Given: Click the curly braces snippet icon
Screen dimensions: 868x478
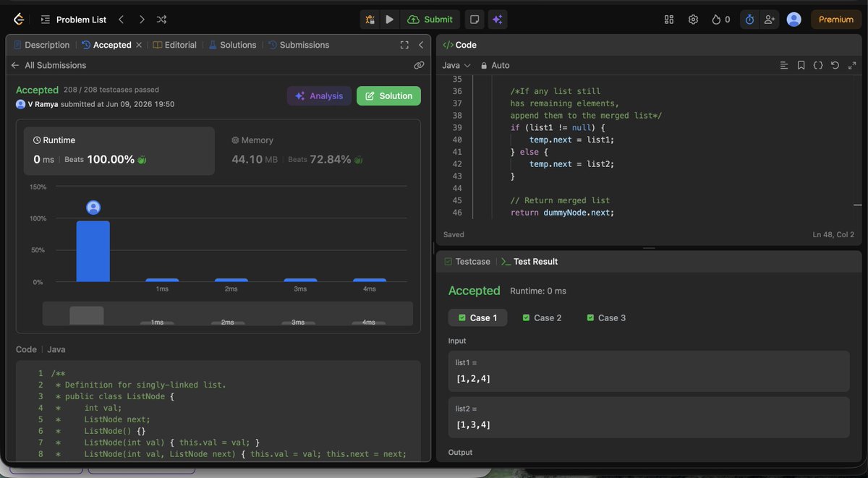Looking at the screenshot, I should (818, 65).
